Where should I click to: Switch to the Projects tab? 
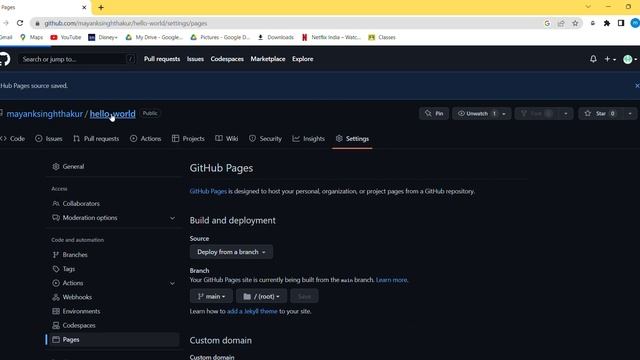[188, 139]
